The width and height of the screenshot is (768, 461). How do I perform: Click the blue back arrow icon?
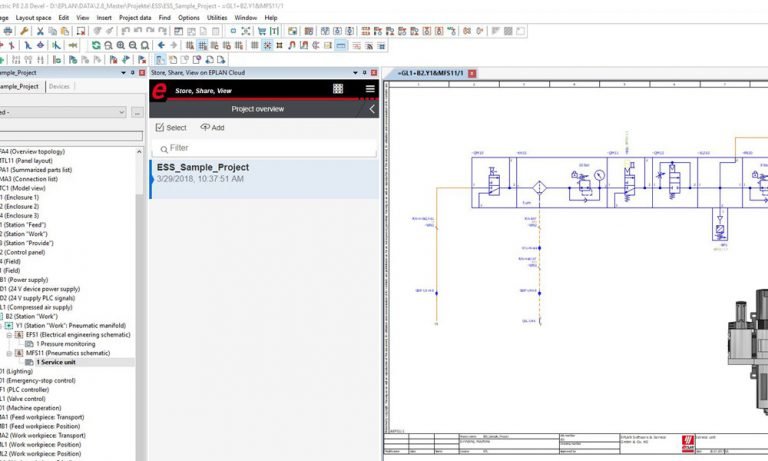pyautogui.click(x=161, y=46)
